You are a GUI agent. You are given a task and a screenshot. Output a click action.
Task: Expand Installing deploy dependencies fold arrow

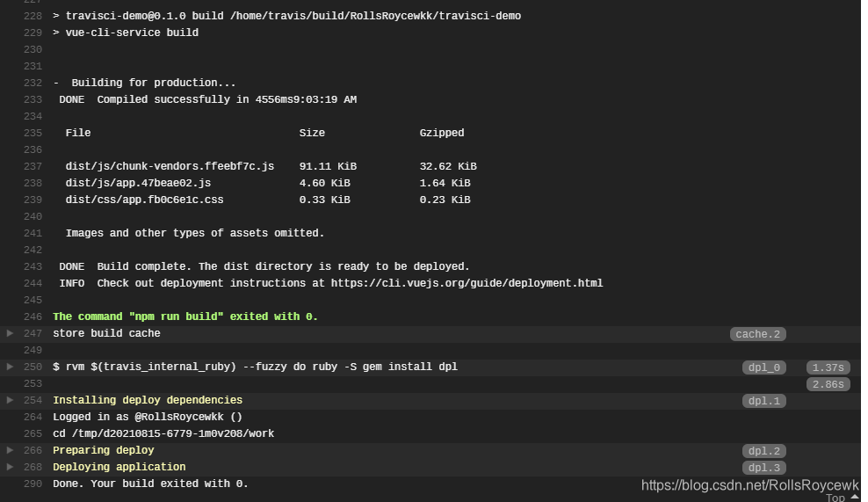pyautogui.click(x=10, y=399)
